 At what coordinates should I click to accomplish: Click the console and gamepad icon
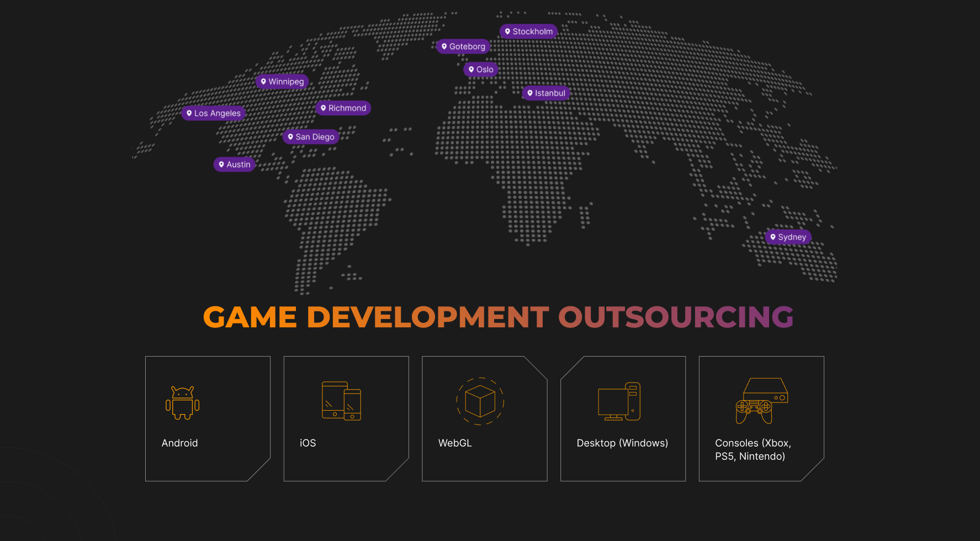[x=762, y=401]
